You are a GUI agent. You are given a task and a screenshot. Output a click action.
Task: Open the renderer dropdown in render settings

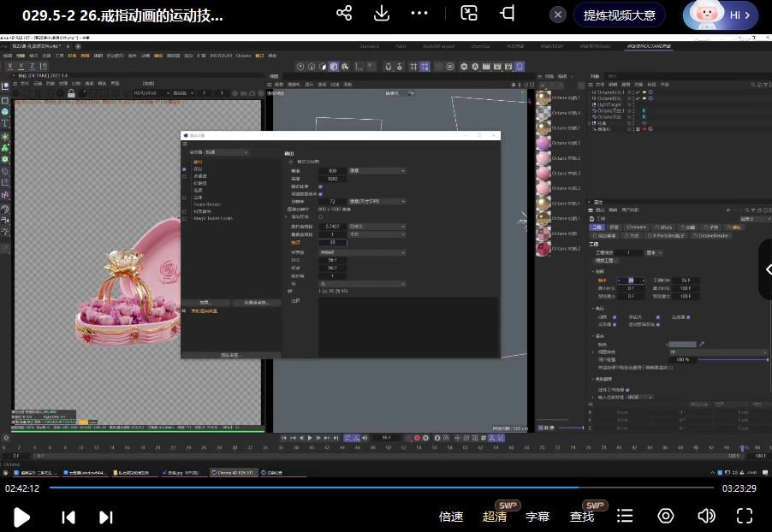[x=226, y=152]
